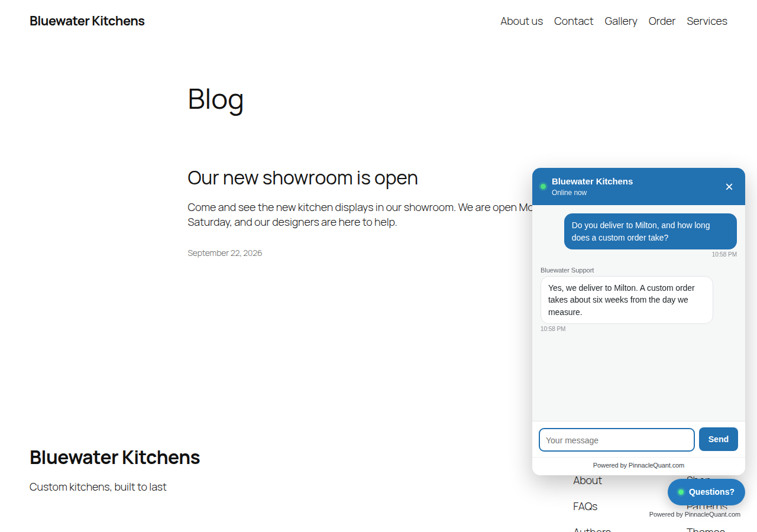The width and height of the screenshot is (757, 532).
Task: Click the Bluewater Support sender label
Action: pos(567,270)
